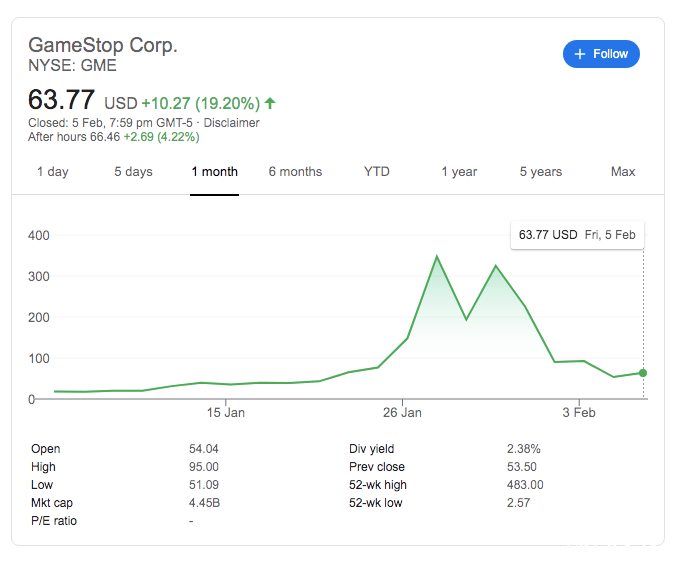This screenshot has height=561, width=677.
Task: Open the Disclaimer link
Action: tap(231, 123)
